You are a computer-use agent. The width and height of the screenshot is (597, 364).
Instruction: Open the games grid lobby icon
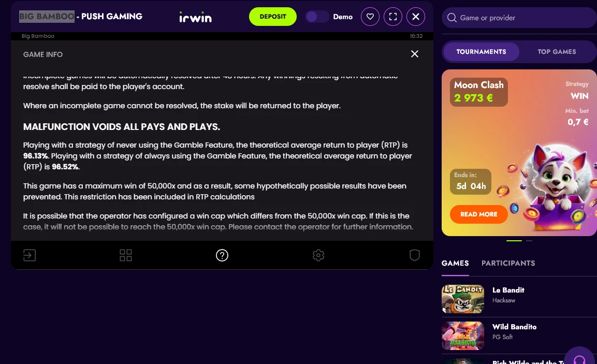click(126, 255)
